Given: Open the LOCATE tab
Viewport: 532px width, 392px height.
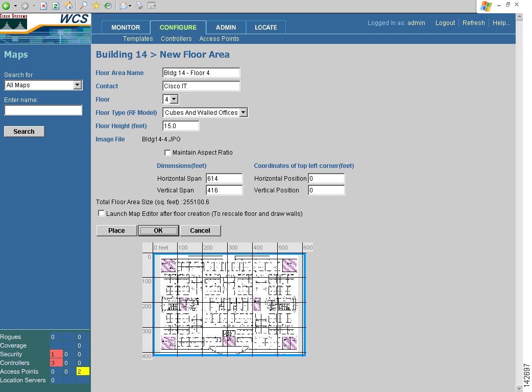Looking at the screenshot, I should (265, 28).
